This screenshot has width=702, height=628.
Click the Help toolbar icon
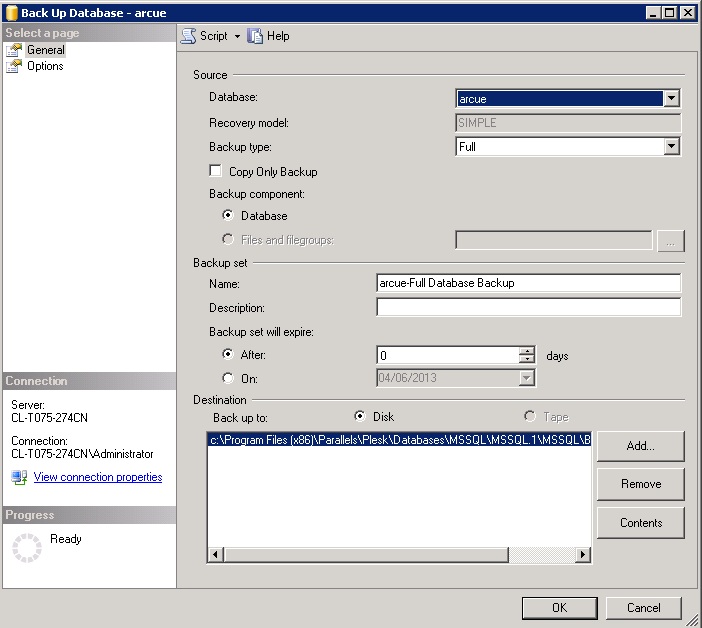[x=255, y=36]
